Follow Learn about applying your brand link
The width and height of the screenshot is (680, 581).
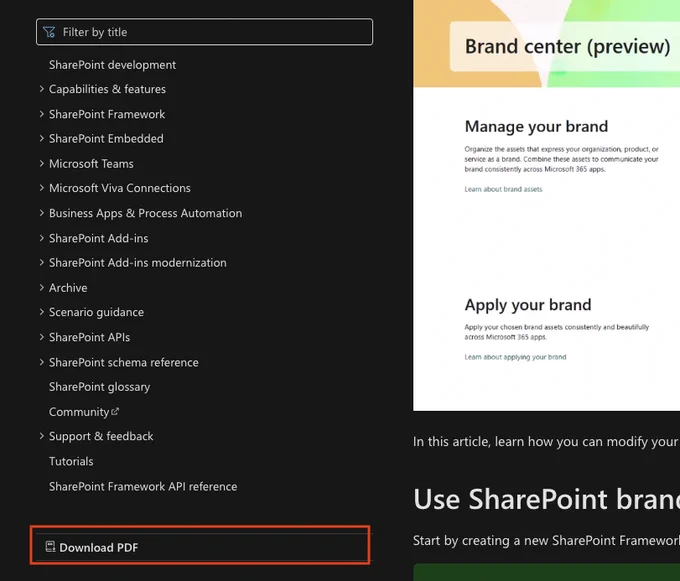[x=515, y=357]
